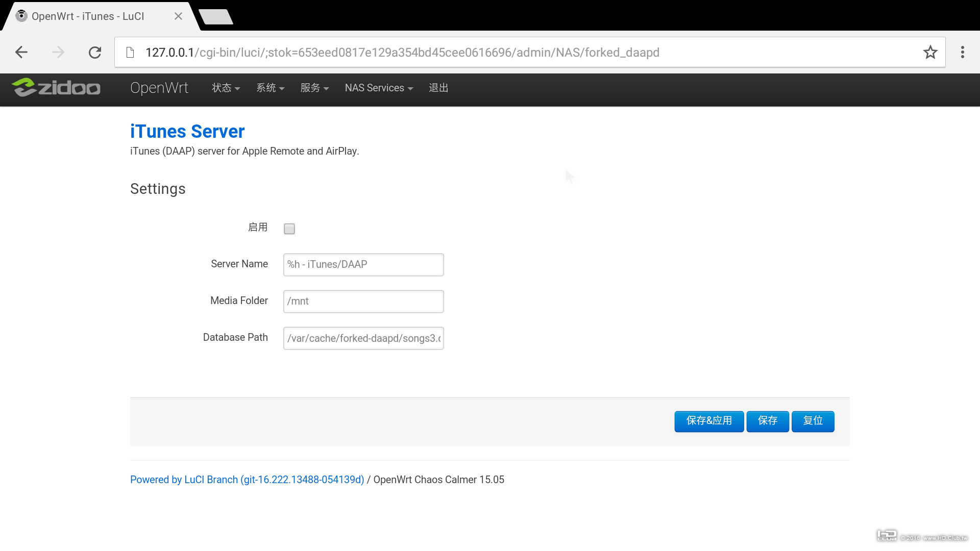Open the browser three-dot menu

962,52
